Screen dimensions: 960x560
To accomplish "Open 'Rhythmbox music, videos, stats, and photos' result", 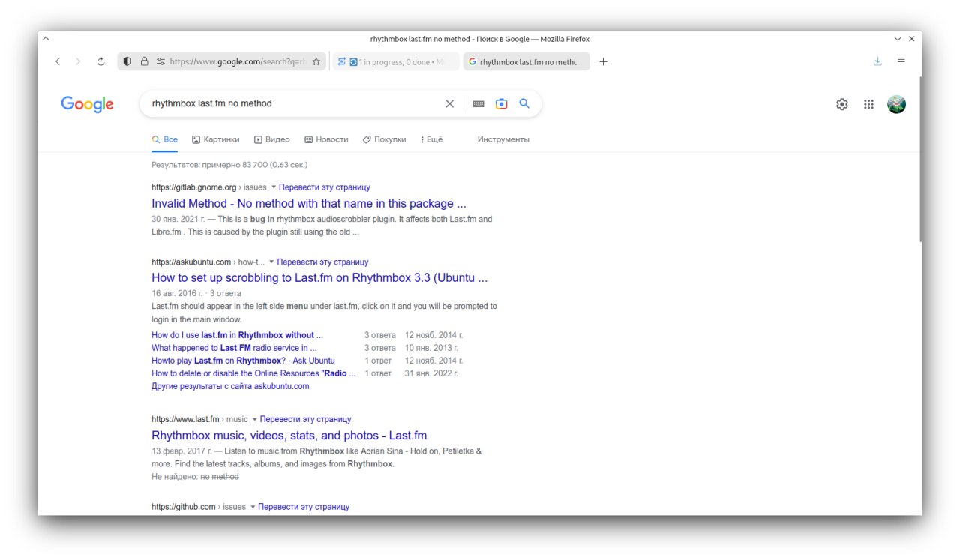I will [289, 436].
